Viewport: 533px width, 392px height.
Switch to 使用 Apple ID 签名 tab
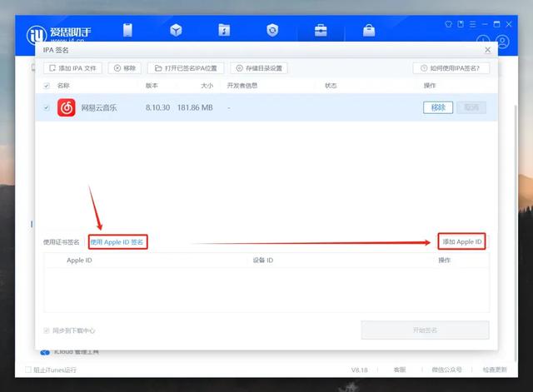coord(117,242)
